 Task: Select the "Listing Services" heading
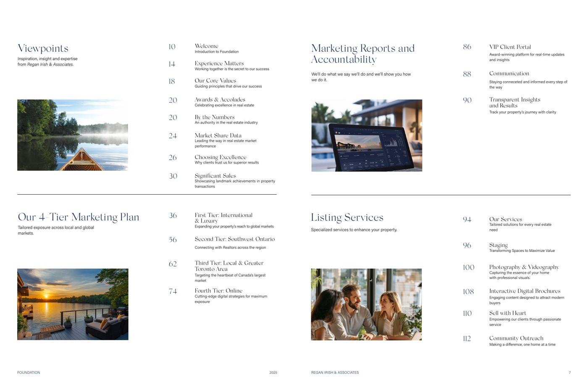point(347,217)
